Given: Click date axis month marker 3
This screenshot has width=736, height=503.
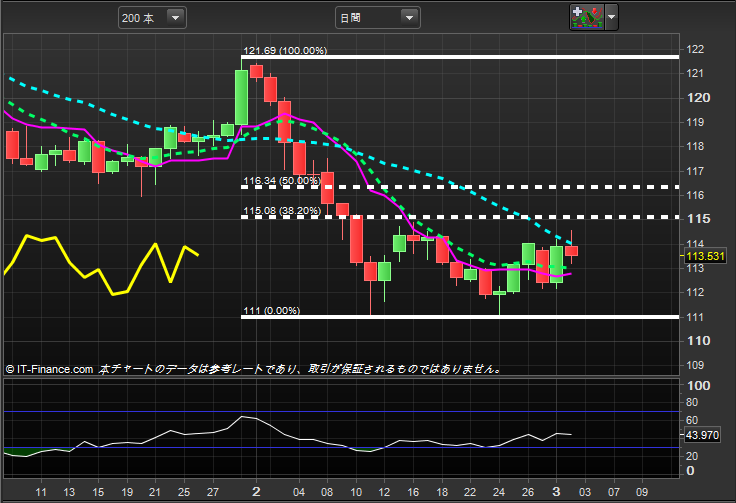Looking at the screenshot, I should pyautogui.click(x=556, y=491).
